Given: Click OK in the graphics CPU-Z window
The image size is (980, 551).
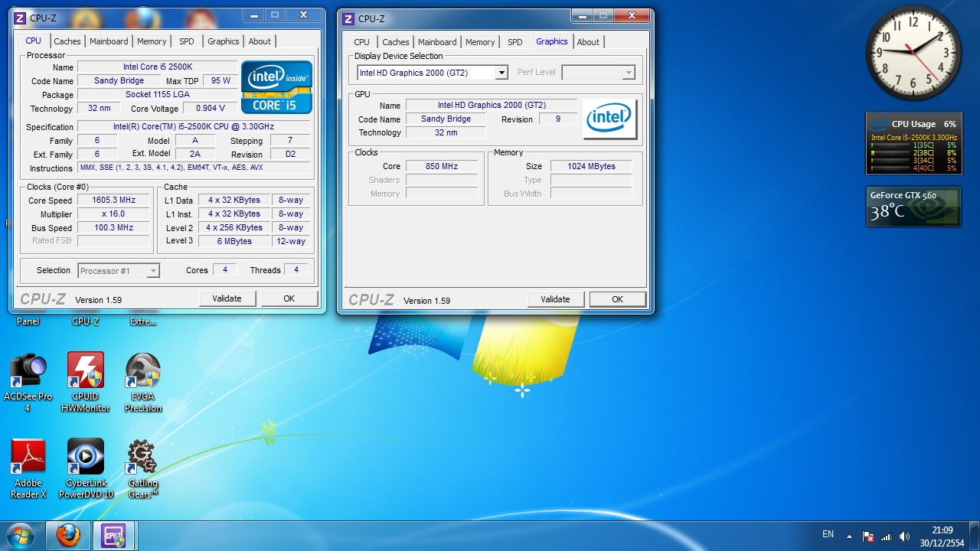Looking at the screenshot, I should (617, 299).
